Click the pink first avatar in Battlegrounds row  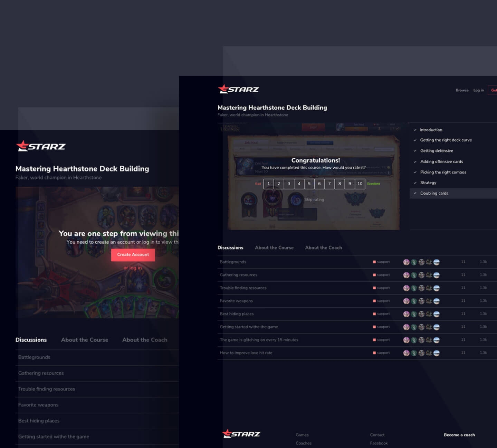click(406, 262)
